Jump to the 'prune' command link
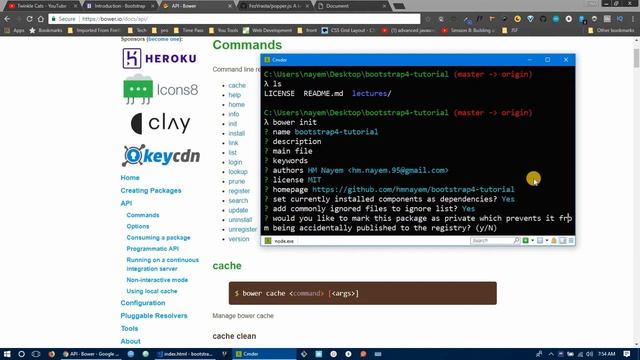This screenshot has width=640, height=360. tap(237, 181)
